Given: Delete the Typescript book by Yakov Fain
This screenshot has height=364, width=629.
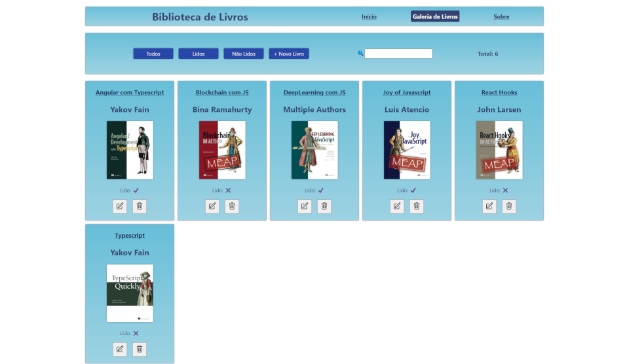Looking at the screenshot, I should 140,349.
